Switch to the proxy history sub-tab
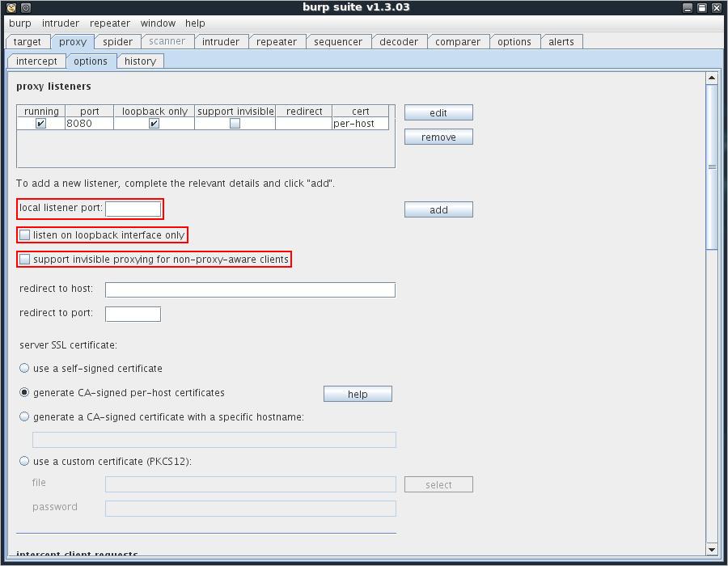 140,61
